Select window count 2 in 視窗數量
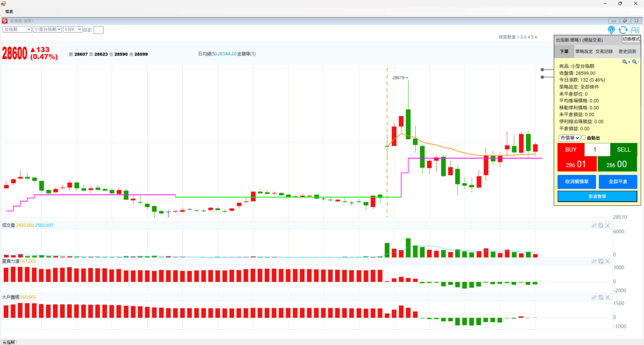 pos(521,38)
